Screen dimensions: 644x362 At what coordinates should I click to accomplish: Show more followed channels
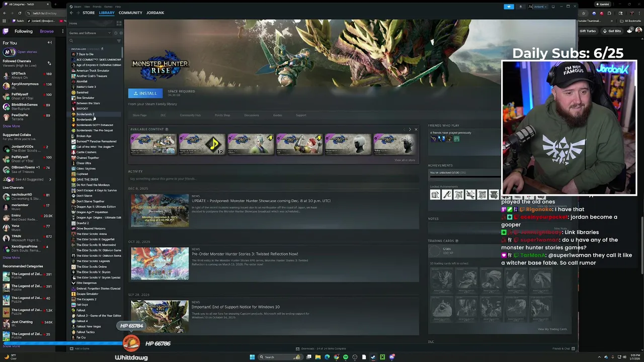[x=11, y=126]
